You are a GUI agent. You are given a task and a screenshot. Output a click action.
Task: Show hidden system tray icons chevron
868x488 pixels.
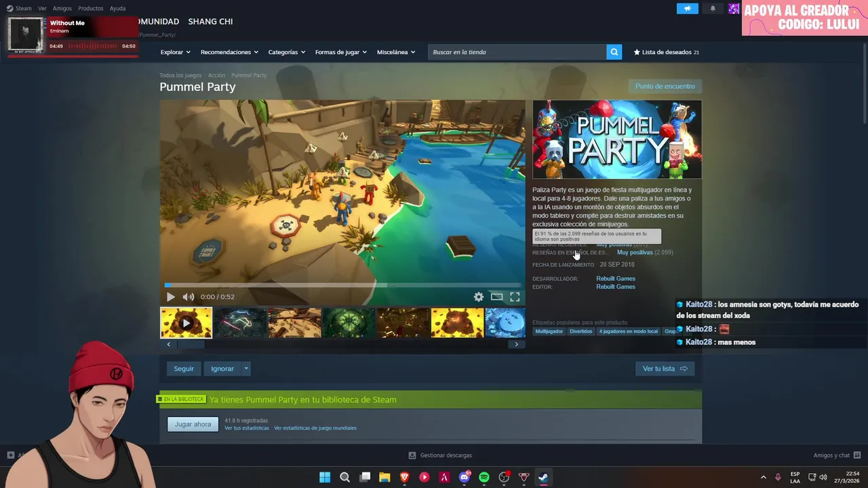tap(763, 477)
